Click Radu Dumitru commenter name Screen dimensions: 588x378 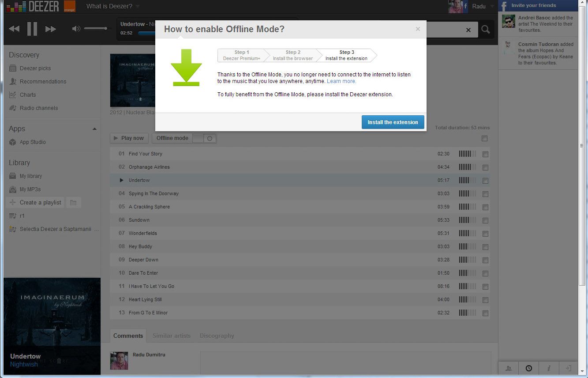point(149,355)
